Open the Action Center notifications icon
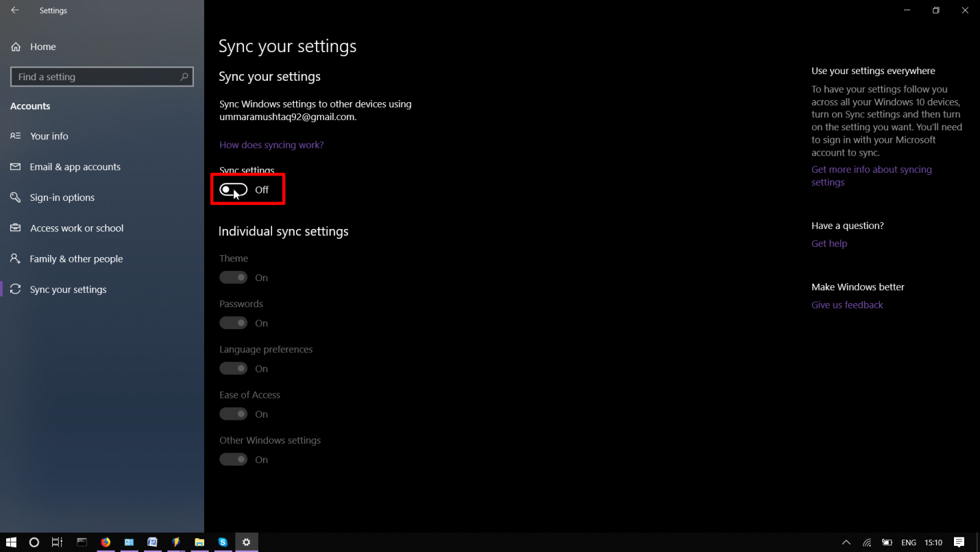The image size is (980, 552). pyautogui.click(x=959, y=542)
